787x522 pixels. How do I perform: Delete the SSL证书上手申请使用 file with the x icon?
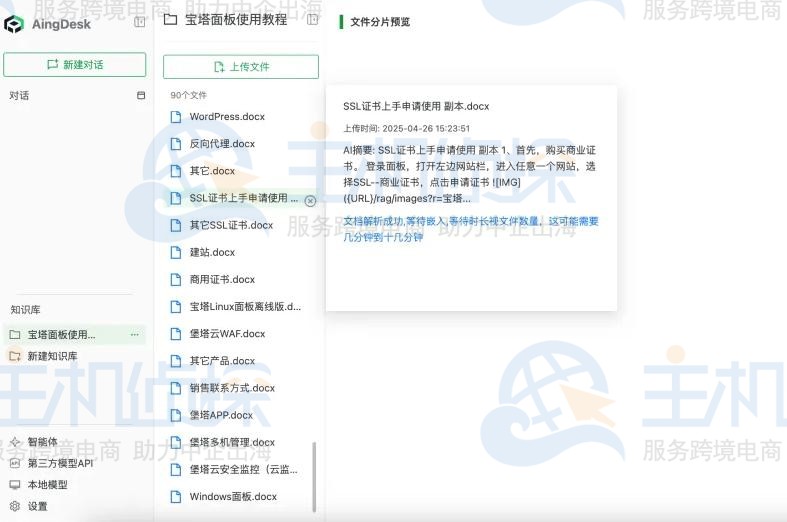[310, 201]
